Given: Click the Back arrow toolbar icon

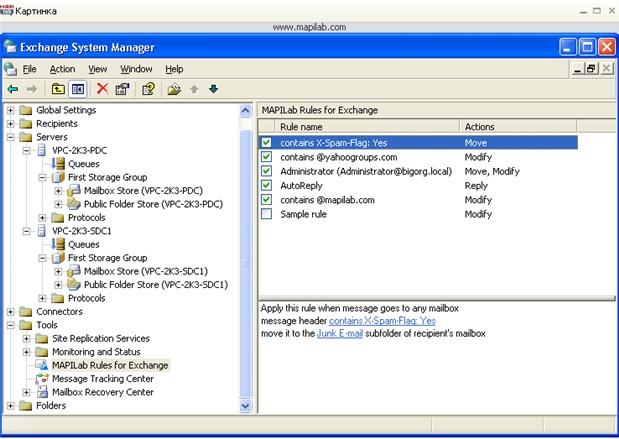Looking at the screenshot, I should pyautogui.click(x=12, y=89).
